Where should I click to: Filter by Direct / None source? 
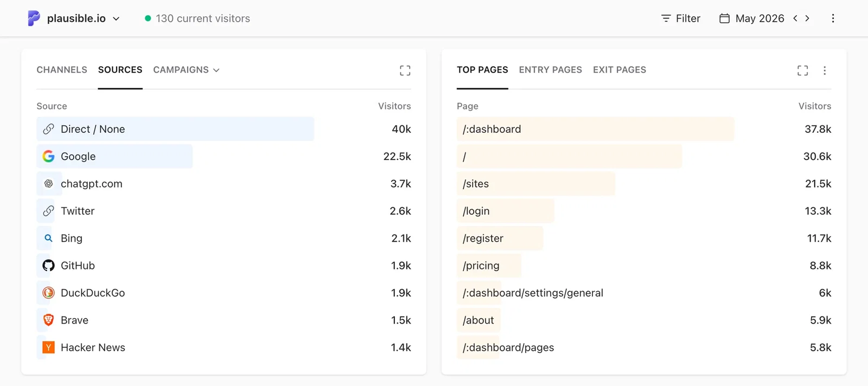(93, 129)
